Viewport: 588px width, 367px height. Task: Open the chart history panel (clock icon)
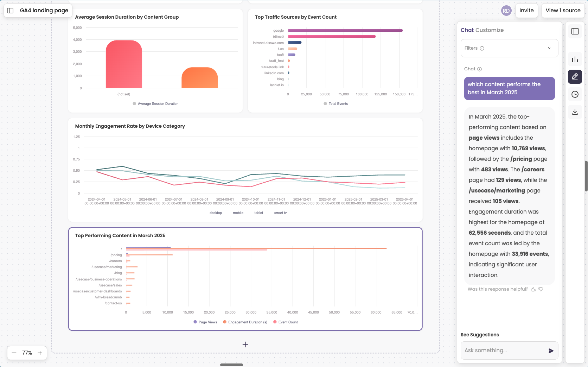575,94
